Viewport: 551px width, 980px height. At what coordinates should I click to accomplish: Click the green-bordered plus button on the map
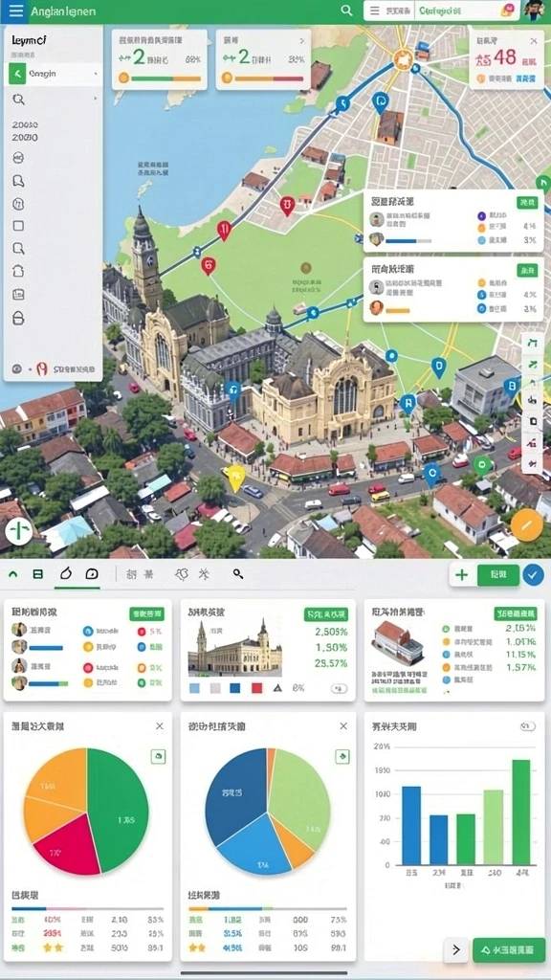click(x=19, y=532)
